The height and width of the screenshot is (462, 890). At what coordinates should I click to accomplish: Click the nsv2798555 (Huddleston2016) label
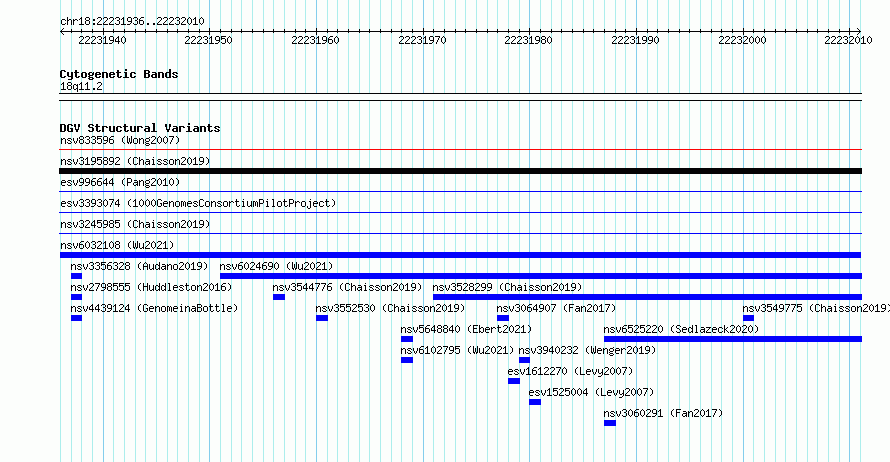tap(151, 287)
